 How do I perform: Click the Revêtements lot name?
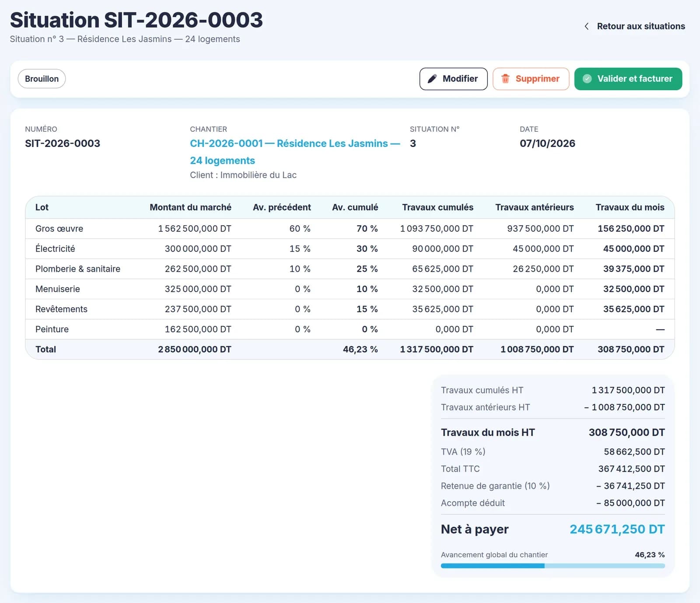point(61,309)
